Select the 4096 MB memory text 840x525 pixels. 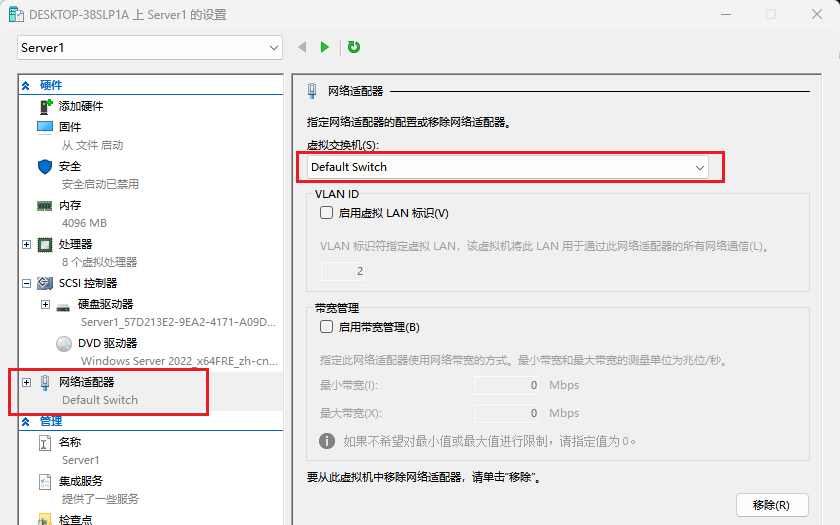click(84, 223)
